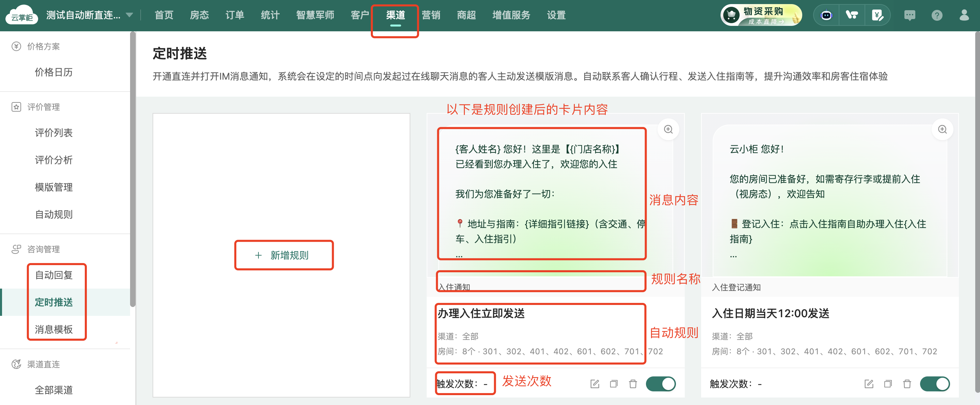The image size is (980, 405).
Task: Open the 物资采购 promotional banner
Action: point(761,15)
